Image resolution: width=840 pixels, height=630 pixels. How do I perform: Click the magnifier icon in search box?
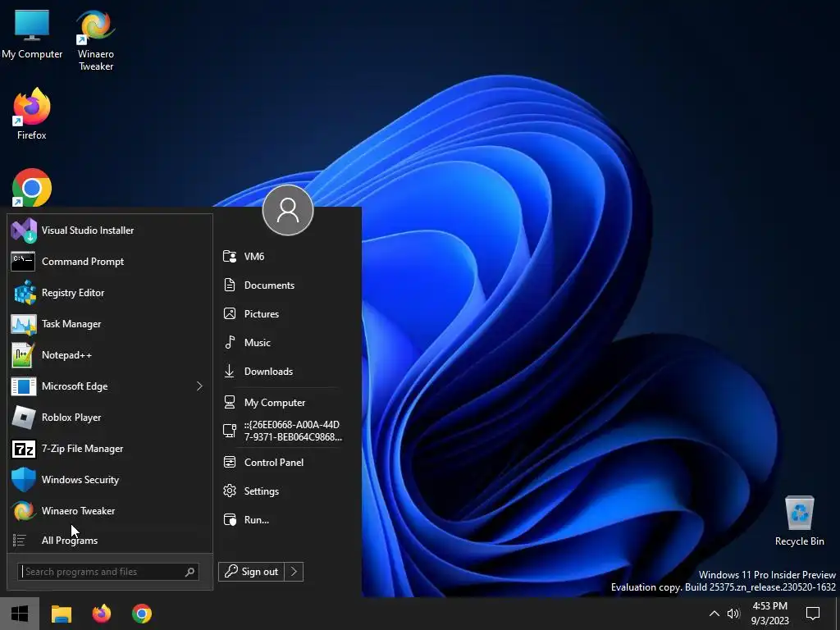click(x=189, y=572)
